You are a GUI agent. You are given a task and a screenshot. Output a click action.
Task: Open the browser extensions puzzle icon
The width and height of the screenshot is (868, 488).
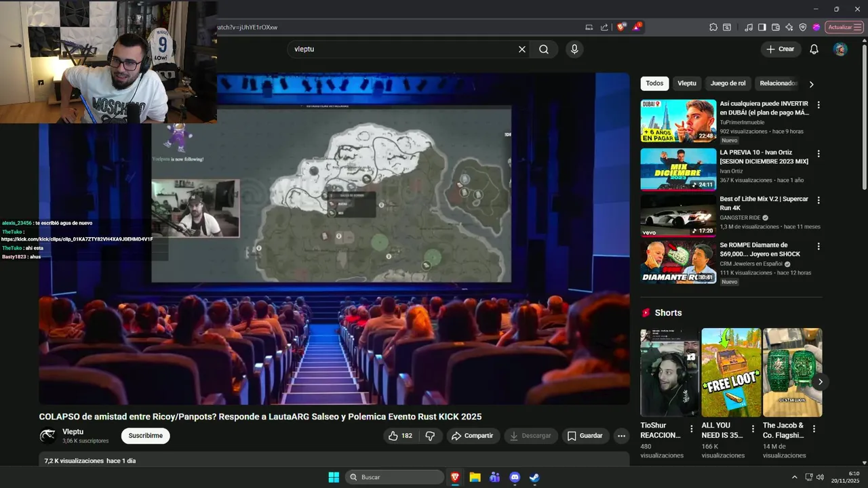click(713, 27)
